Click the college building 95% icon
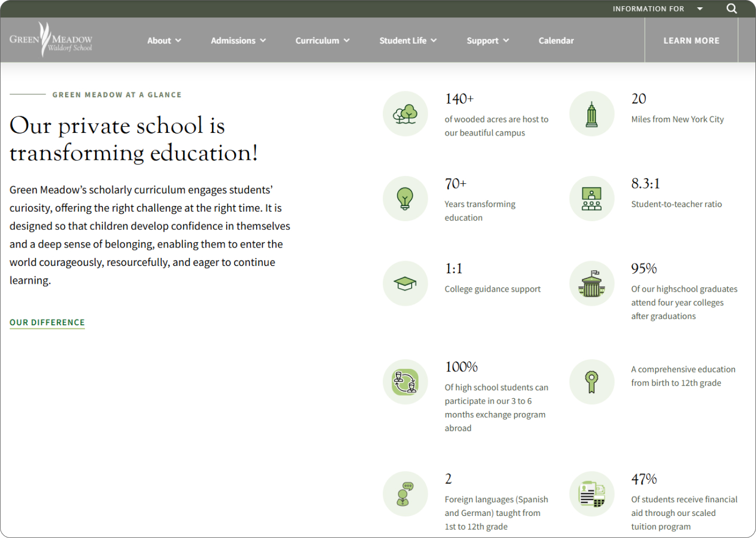This screenshot has height=538, width=756. tap(592, 284)
